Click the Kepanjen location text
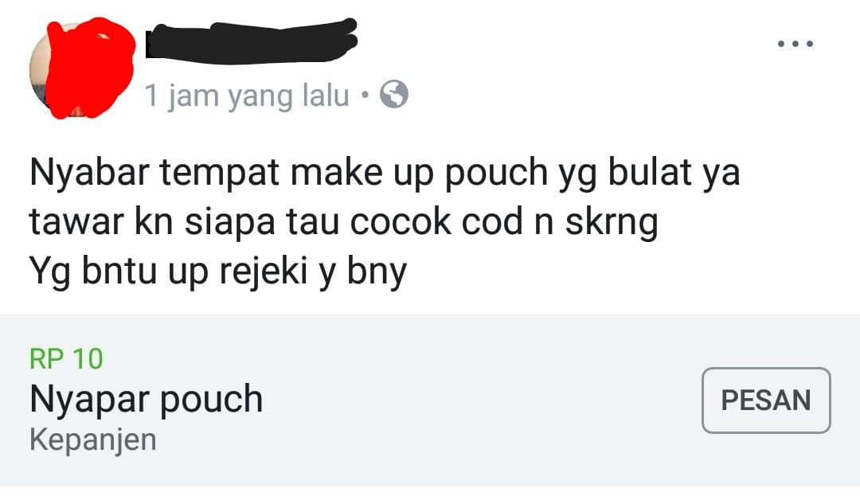 coord(92,440)
